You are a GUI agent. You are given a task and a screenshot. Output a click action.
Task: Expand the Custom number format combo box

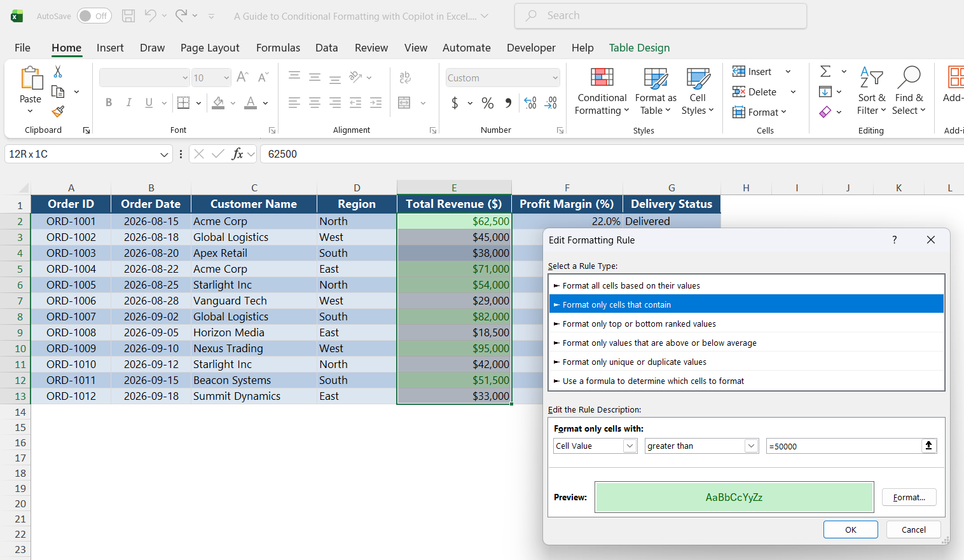click(x=555, y=78)
